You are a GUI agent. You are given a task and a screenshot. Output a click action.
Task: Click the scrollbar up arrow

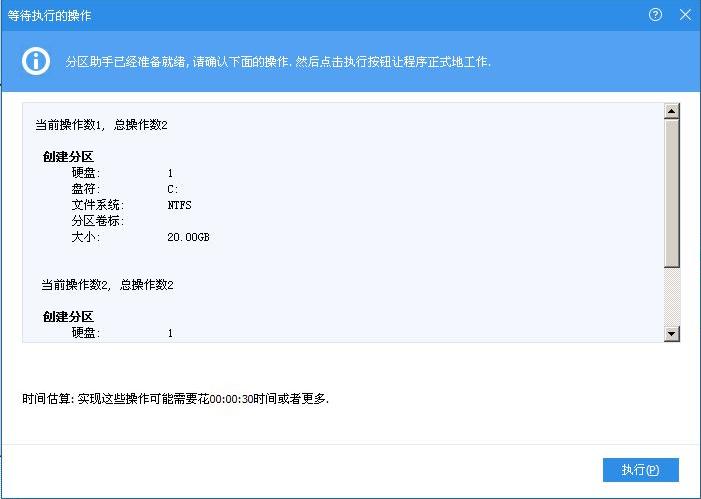pos(671,111)
